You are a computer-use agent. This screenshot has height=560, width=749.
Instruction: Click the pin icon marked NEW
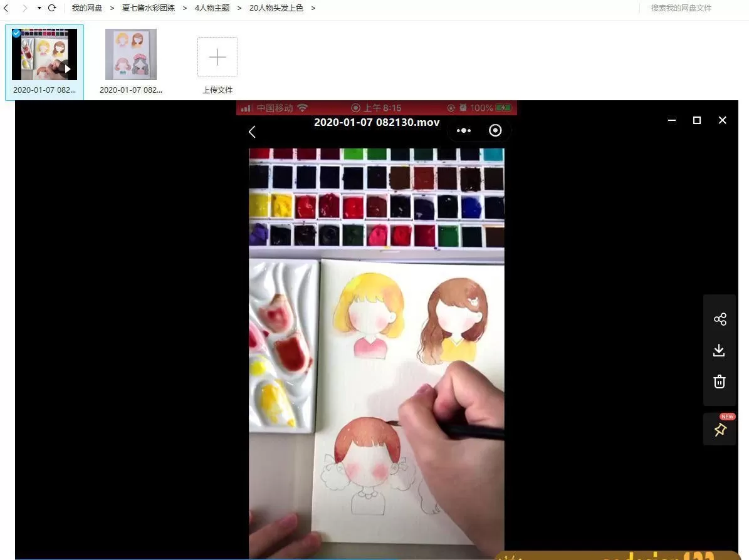[720, 430]
